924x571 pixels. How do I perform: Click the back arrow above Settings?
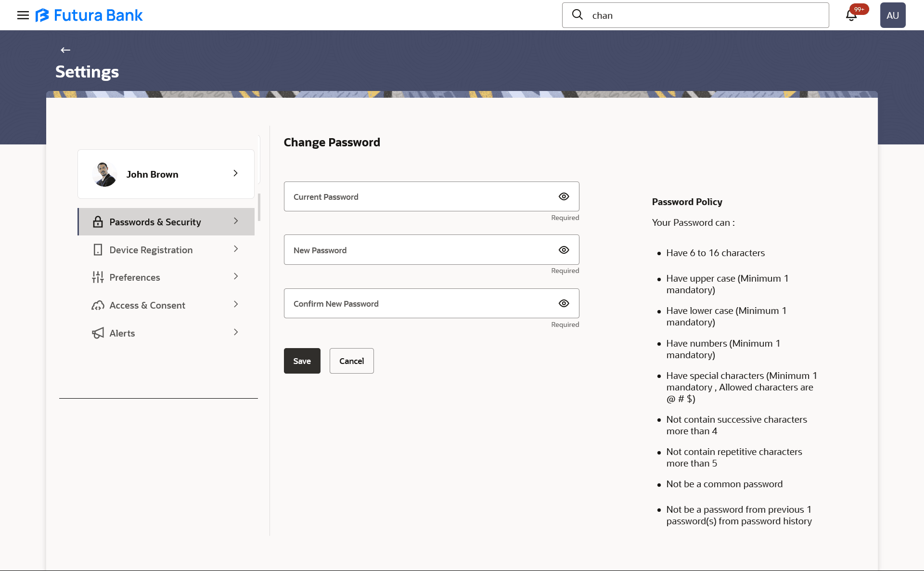pyautogui.click(x=65, y=50)
